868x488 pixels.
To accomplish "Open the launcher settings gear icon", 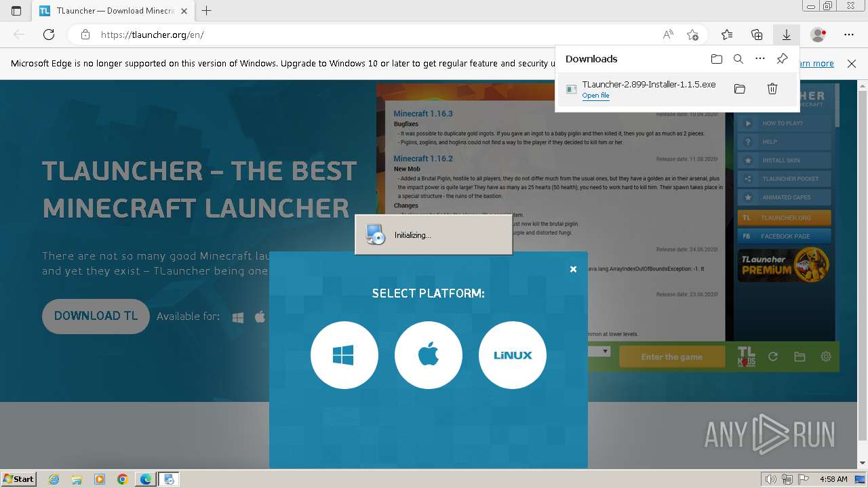I will [826, 357].
